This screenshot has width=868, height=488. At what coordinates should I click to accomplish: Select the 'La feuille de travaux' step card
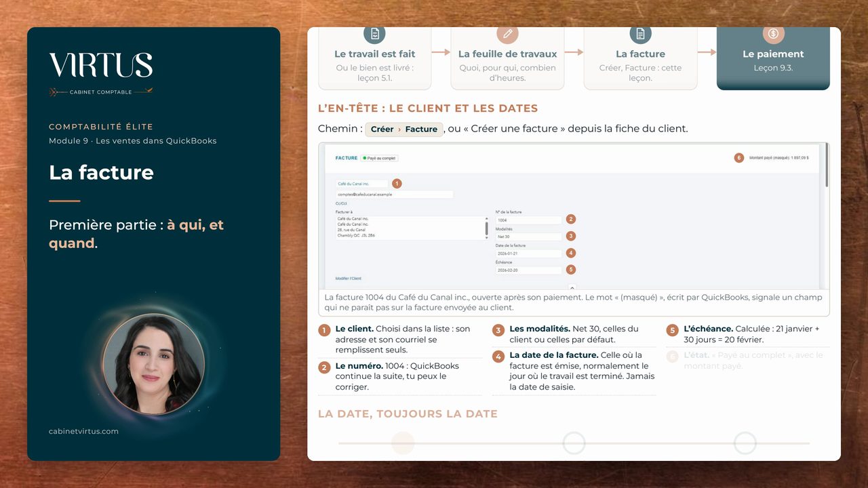click(x=507, y=59)
